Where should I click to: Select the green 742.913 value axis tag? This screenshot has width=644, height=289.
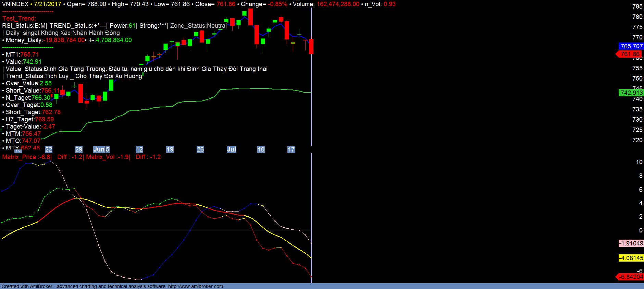tap(631, 93)
